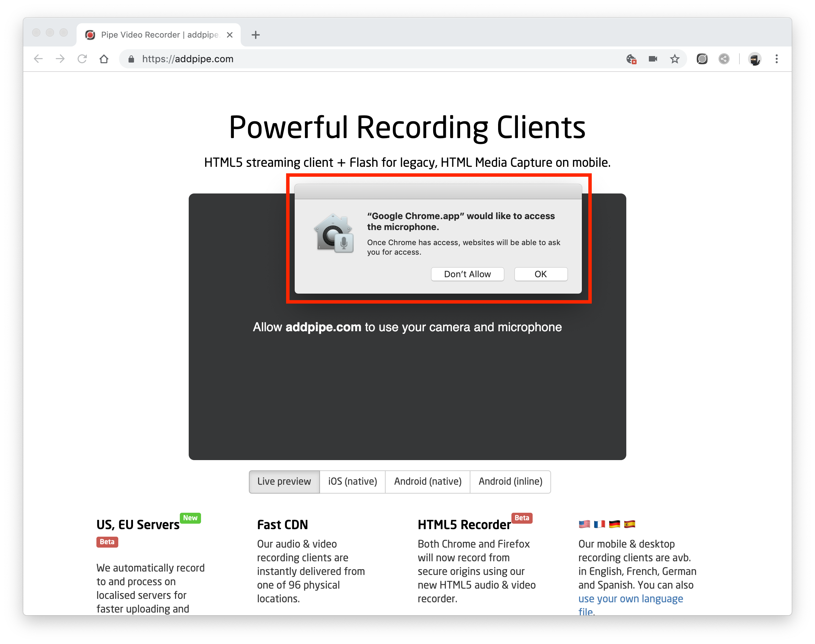Viewport: 815px width, 644px height.
Task: Click OK to allow microphone access
Action: 540,274
